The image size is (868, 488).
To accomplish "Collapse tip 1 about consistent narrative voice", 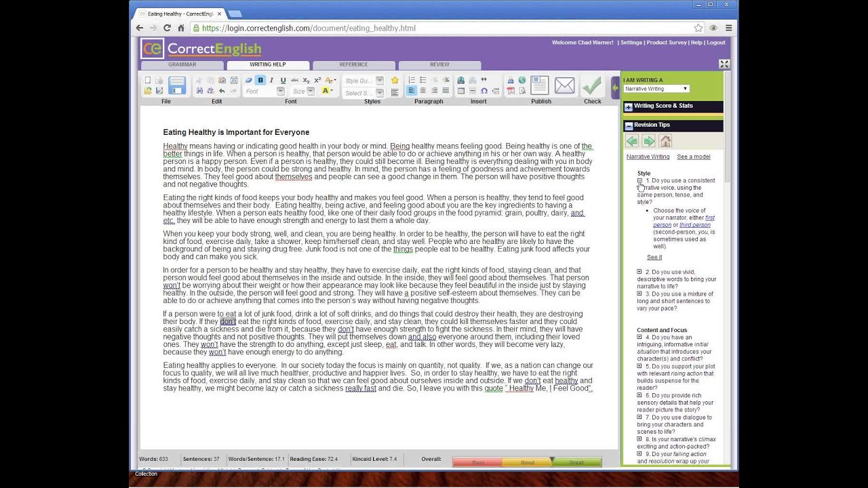I will [x=639, y=181].
